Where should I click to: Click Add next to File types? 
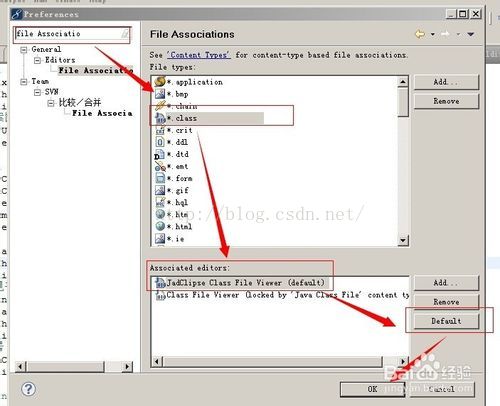pyautogui.click(x=446, y=82)
